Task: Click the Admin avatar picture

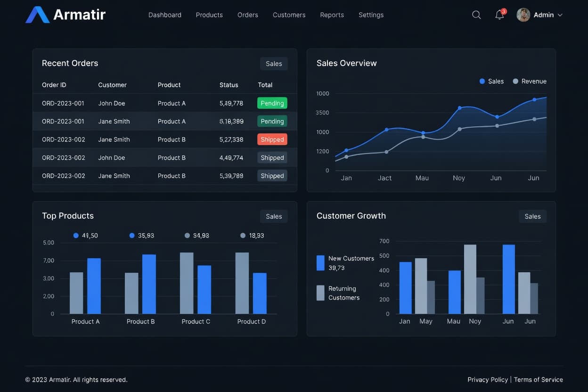Action: tap(523, 15)
